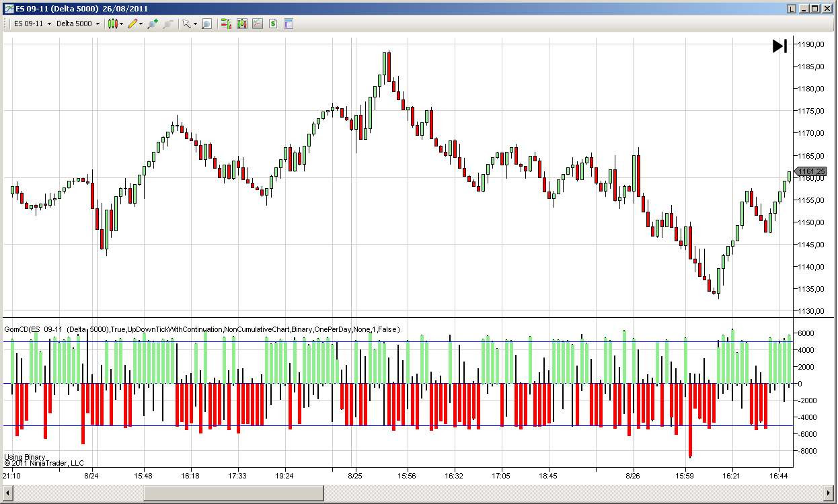Click the 6000 indicator axis label

806,333
